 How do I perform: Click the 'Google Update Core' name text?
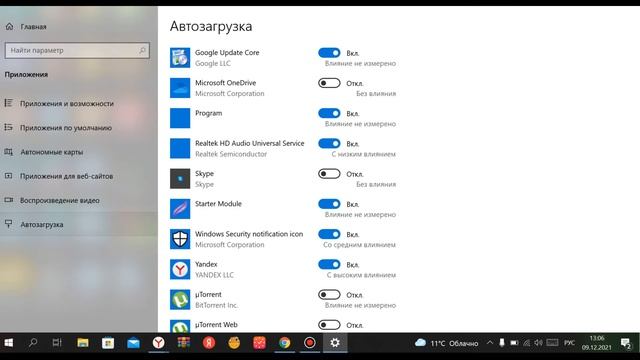click(x=227, y=52)
